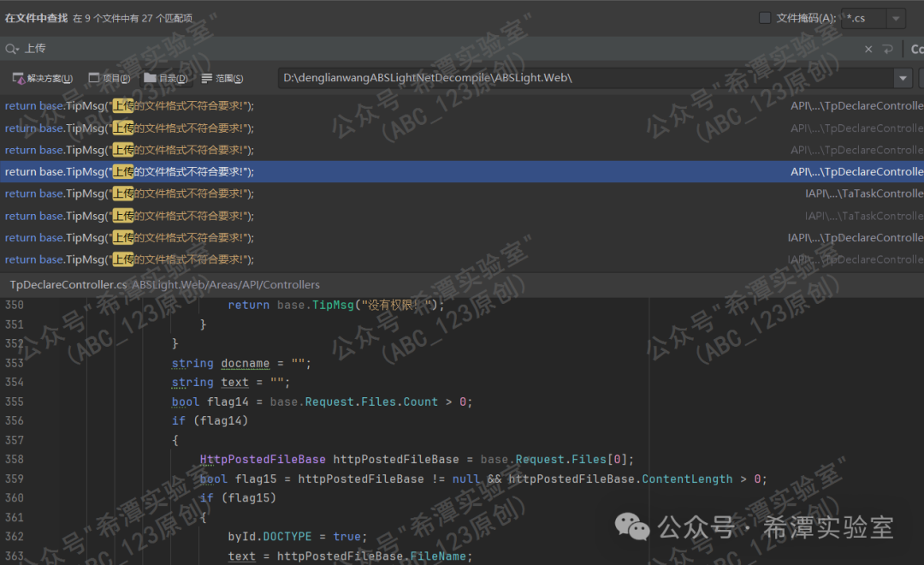This screenshot has width=924, height=565.
Task: Enable the 文件掩码(A) checkbox
Action: point(765,18)
